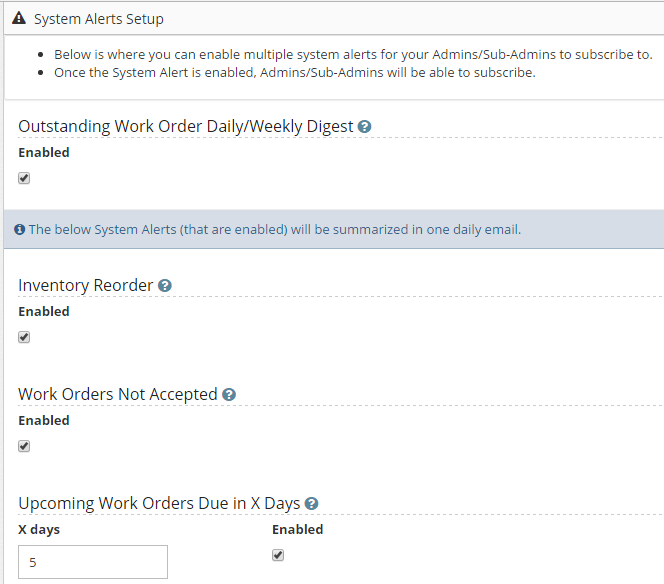Image resolution: width=664 pixels, height=584 pixels.
Task: Open help icon for Work Orders Not Accepted
Action: click(x=229, y=395)
